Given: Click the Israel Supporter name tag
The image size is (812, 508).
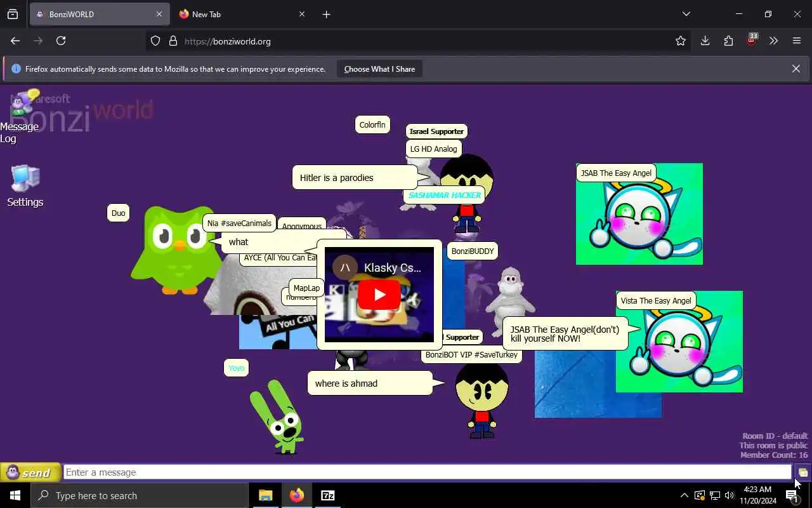Looking at the screenshot, I should [436, 131].
